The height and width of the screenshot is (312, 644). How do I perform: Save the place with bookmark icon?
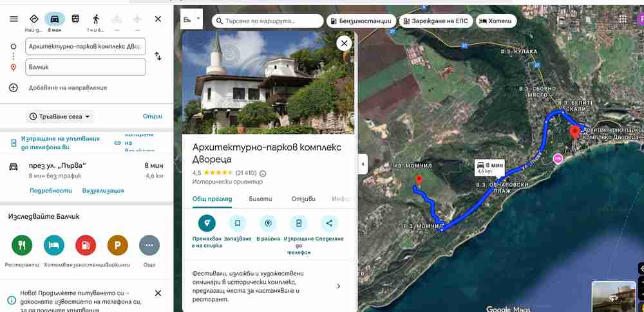tap(238, 223)
